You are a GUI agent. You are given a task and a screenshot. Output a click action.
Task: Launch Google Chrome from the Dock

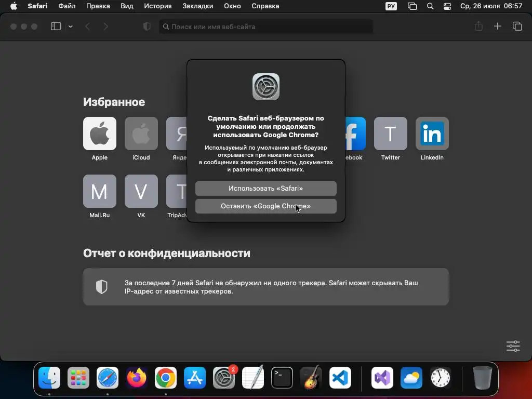pyautogui.click(x=166, y=378)
